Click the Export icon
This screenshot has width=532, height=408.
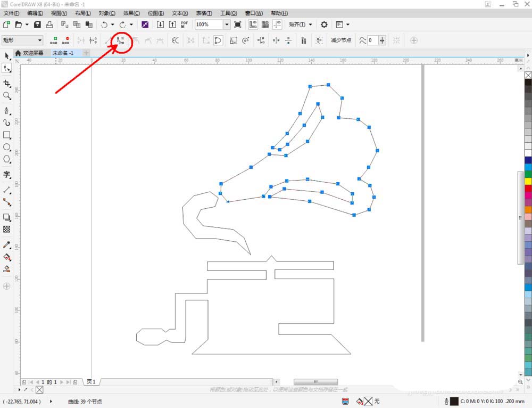coord(172,25)
